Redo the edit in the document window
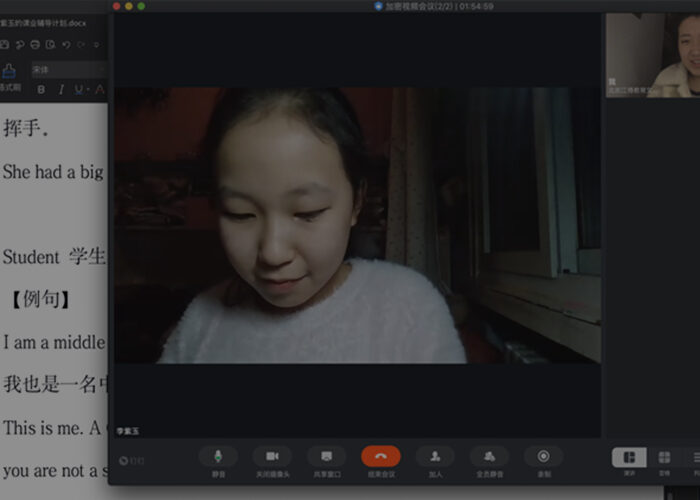 tap(81, 44)
